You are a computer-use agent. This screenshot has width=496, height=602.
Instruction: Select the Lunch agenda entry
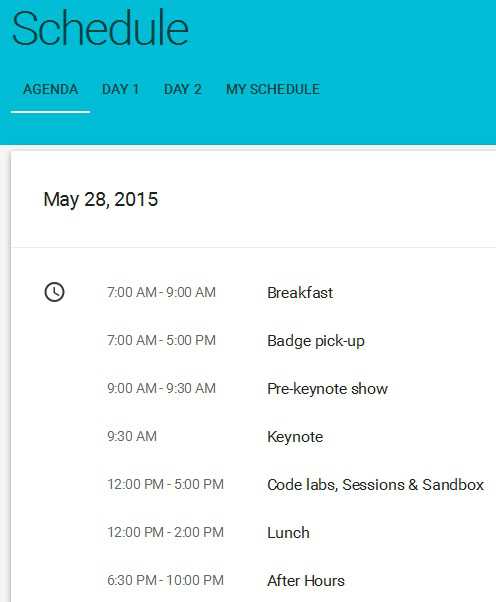288,533
